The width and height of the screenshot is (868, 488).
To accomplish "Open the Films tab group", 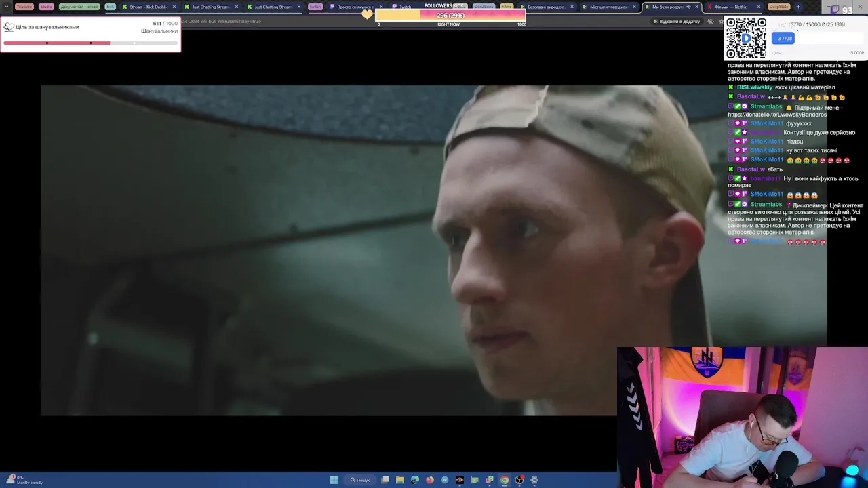I will pyautogui.click(x=507, y=7).
